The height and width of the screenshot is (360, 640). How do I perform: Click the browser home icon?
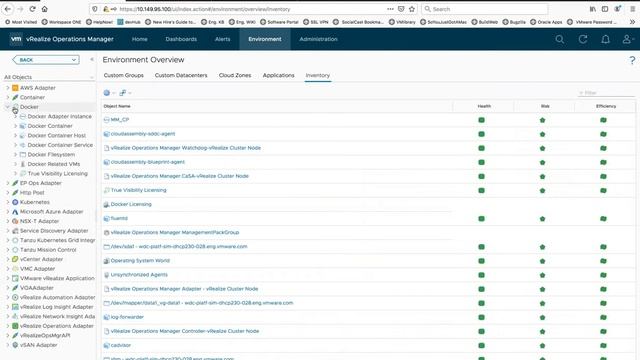[44, 9]
